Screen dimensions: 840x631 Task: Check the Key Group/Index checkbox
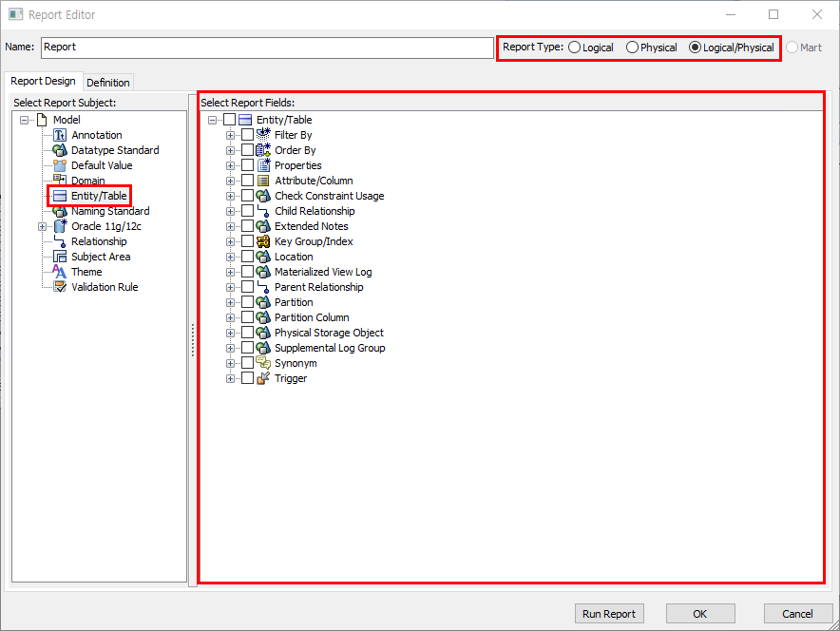pyautogui.click(x=247, y=241)
